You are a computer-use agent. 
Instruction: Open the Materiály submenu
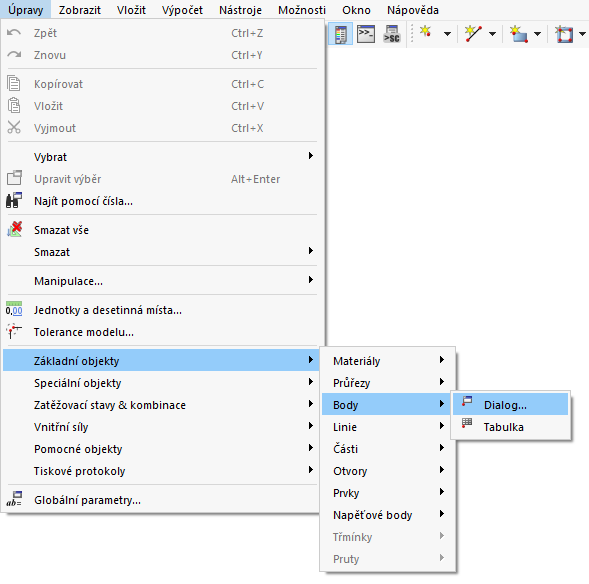(x=388, y=361)
